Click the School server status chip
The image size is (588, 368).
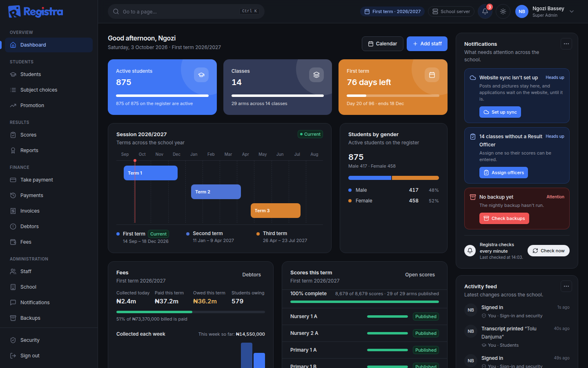click(x=451, y=11)
